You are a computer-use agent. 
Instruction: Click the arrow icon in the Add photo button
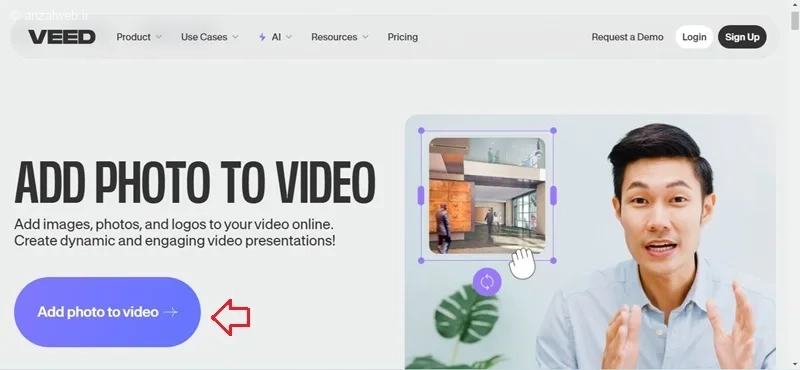click(x=171, y=312)
